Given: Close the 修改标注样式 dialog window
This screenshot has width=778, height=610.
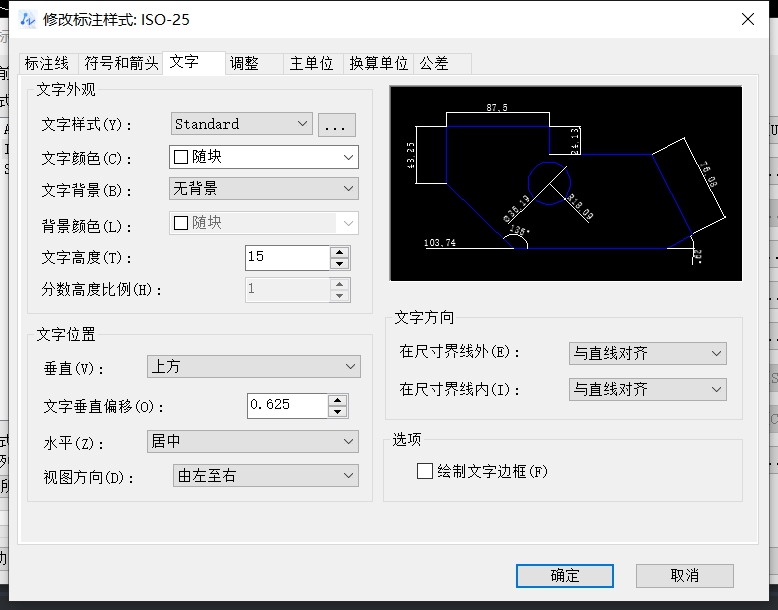Looking at the screenshot, I should pos(747,19).
